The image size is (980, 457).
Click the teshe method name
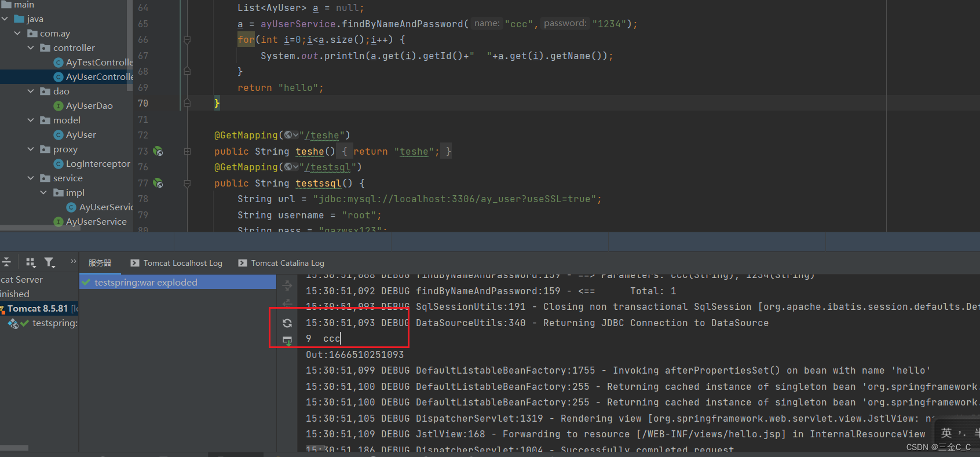pyautogui.click(x=310, y=151)
